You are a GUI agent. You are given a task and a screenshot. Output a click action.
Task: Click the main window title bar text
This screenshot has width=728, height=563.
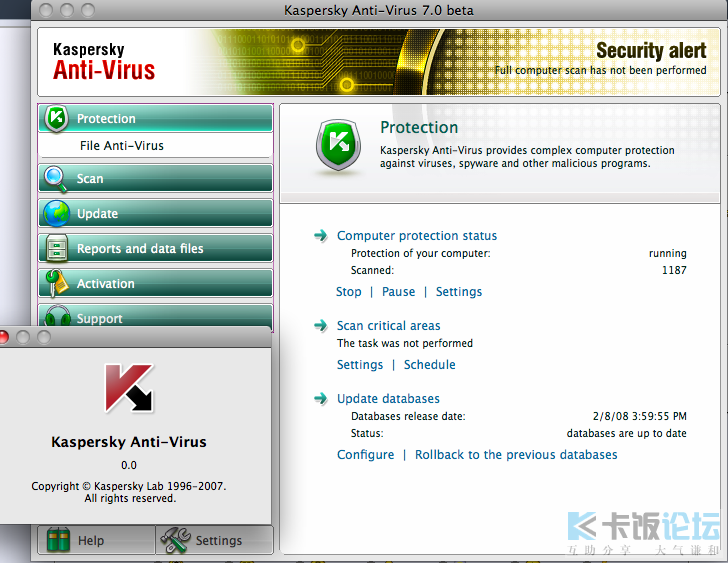378,10
